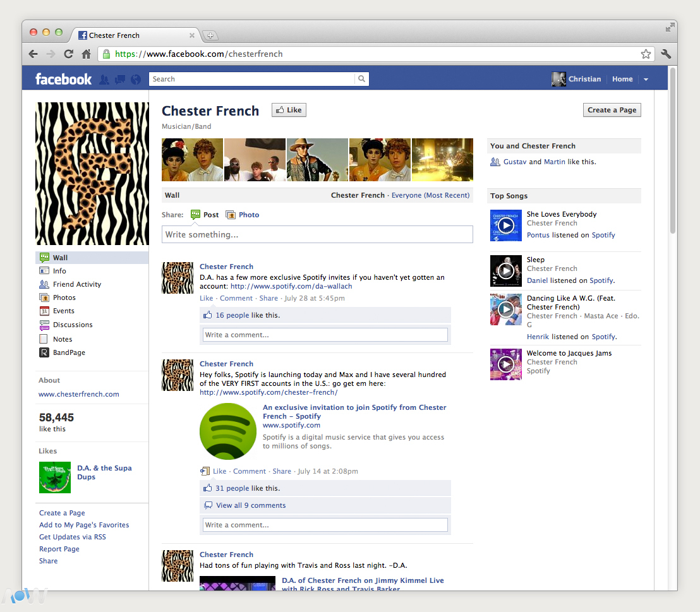The width and height of the screenshot is (700, 612).
Task: Open Facebook friend requests icon
Action: (104, 80)
